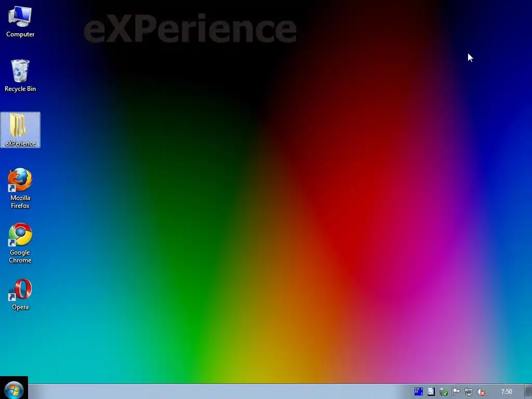Open the Action Center flag icon
The height and width of the screenshot is (399, 532).
point(456,392)
